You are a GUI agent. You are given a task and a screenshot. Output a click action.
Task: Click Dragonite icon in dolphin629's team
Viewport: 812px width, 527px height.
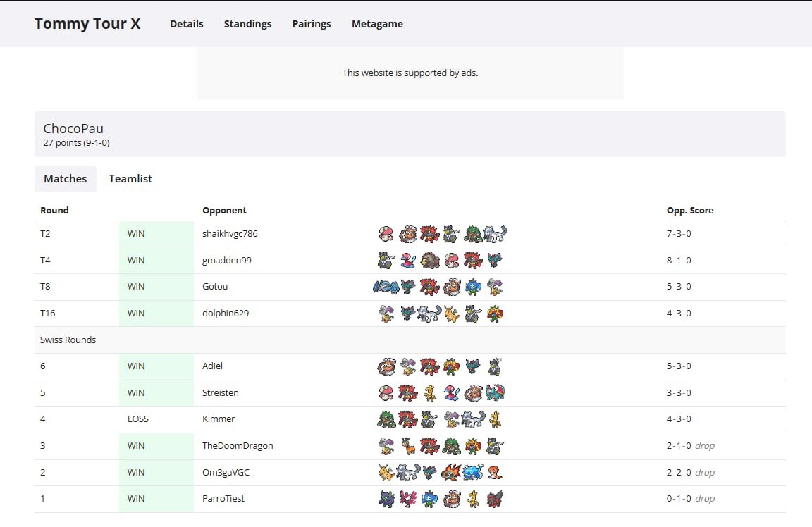click(x=451, y=314)
